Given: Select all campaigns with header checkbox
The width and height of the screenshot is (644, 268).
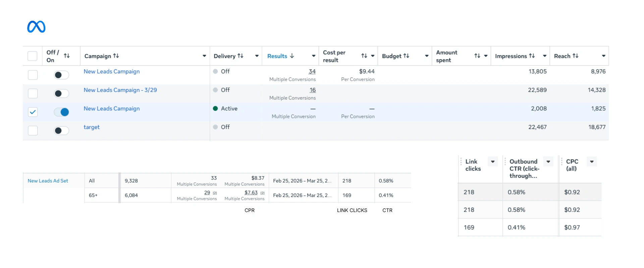Looking at the screenshot, I should point(33,56).
